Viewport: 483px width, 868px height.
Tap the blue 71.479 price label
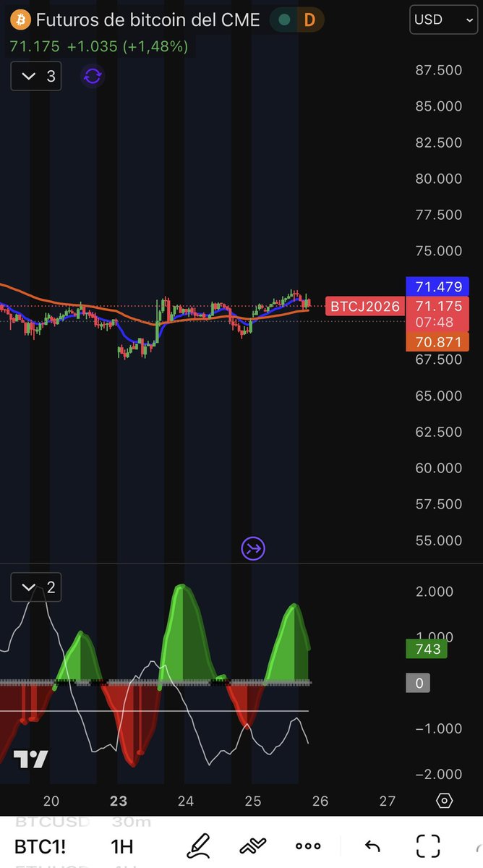click(x=437, y=286)
